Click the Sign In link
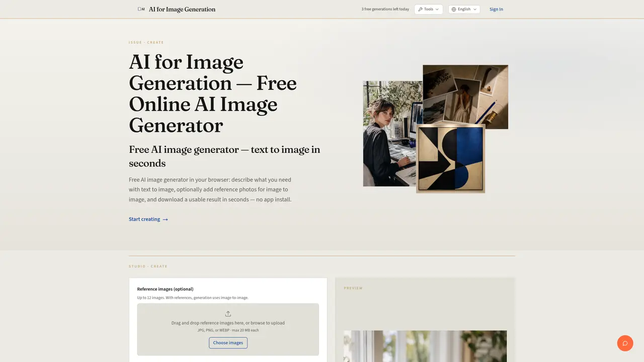This screenshot has width=644, height=362. 496,9
